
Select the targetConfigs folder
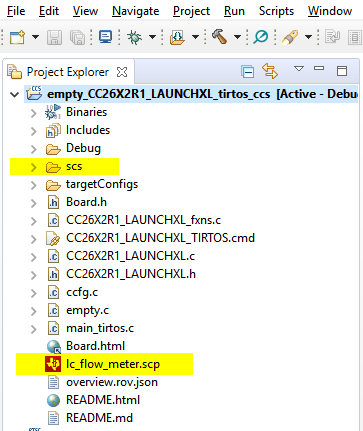[102, 185]
